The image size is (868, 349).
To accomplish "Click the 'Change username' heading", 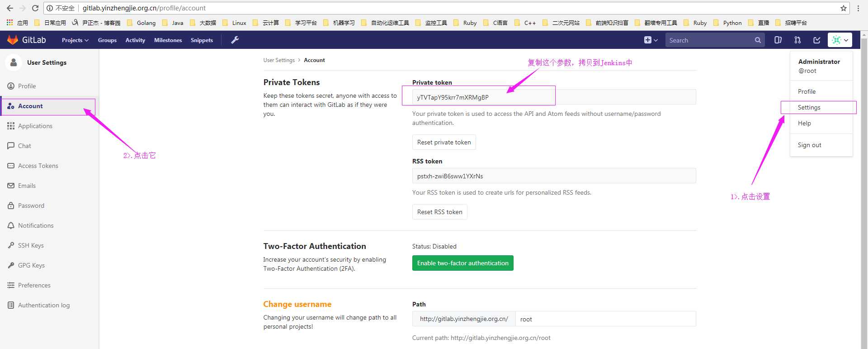I will [x=297, y=304].
